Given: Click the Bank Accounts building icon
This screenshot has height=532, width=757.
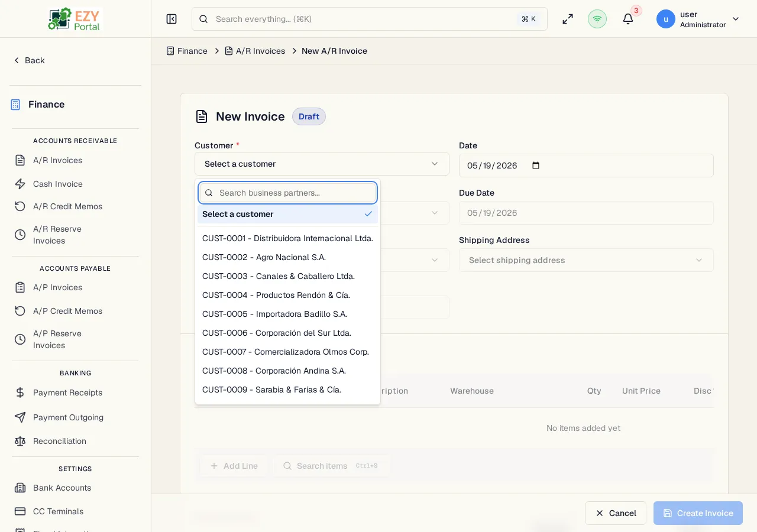Looking at the screenshot, I should [20, 488].
